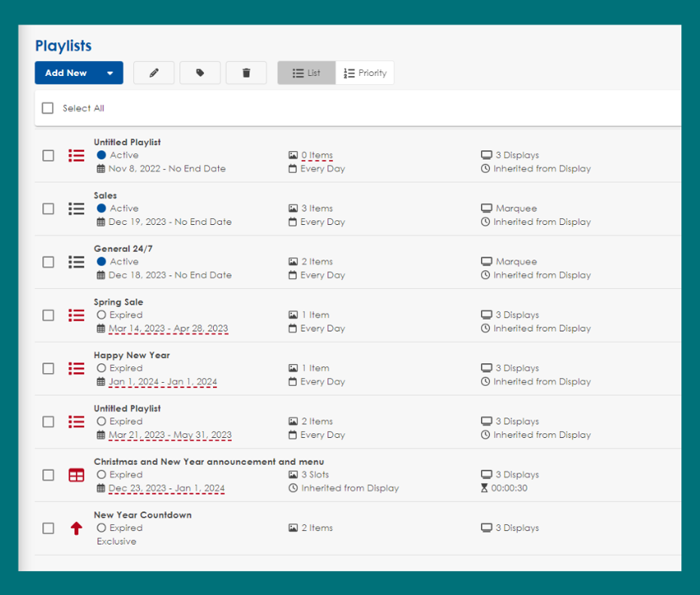Screen dimensions: 700x595
Task: Open Christmas and New Year announcement playlist
Action: pos(208,462)
